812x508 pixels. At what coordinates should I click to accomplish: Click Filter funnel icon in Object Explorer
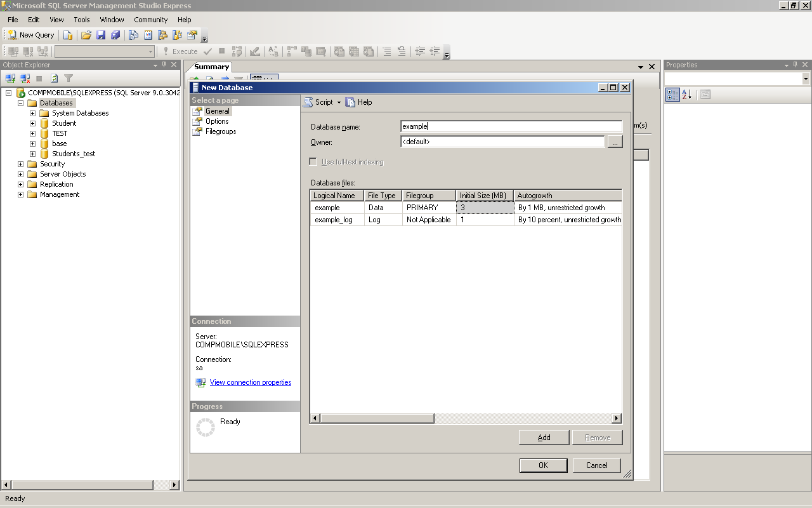(x=69, y=78)
